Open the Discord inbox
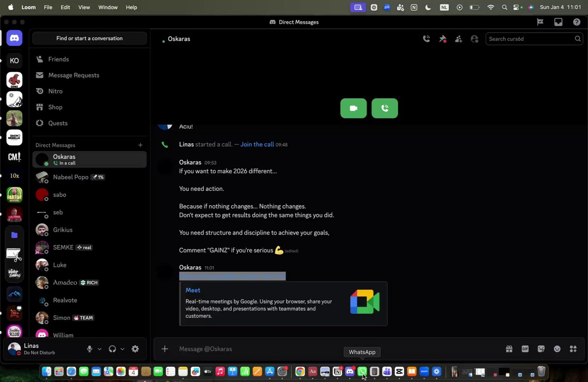Screen dimensions: 588x382 (558, 22)
